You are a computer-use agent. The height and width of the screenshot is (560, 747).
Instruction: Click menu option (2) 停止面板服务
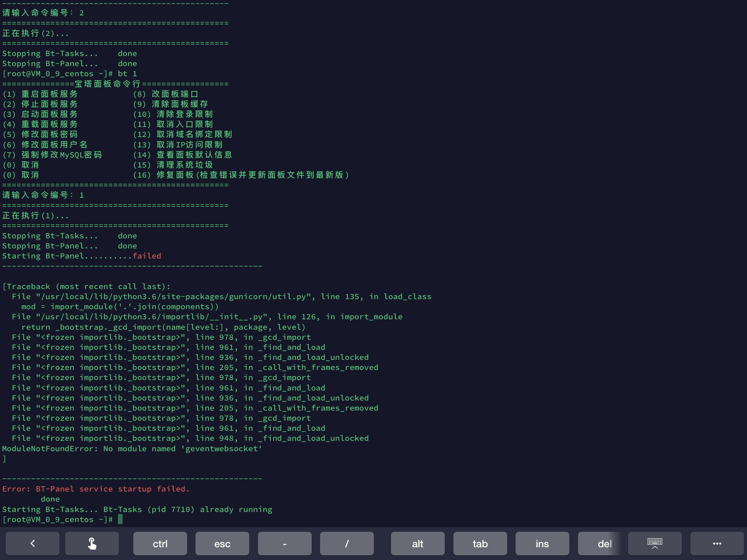40,104
